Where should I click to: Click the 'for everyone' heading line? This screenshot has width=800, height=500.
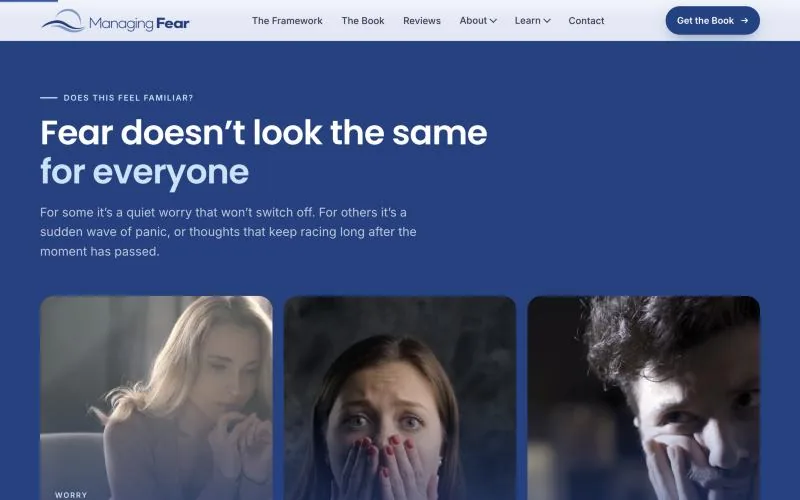(144, 172)
